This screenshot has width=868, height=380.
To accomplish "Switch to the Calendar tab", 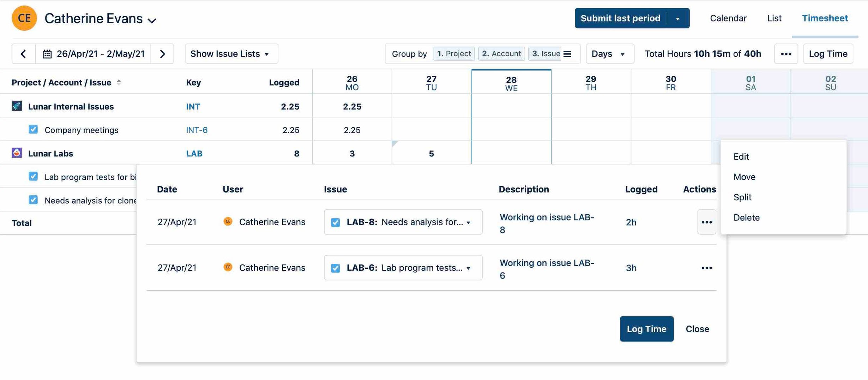I will [x=728, y=18].
